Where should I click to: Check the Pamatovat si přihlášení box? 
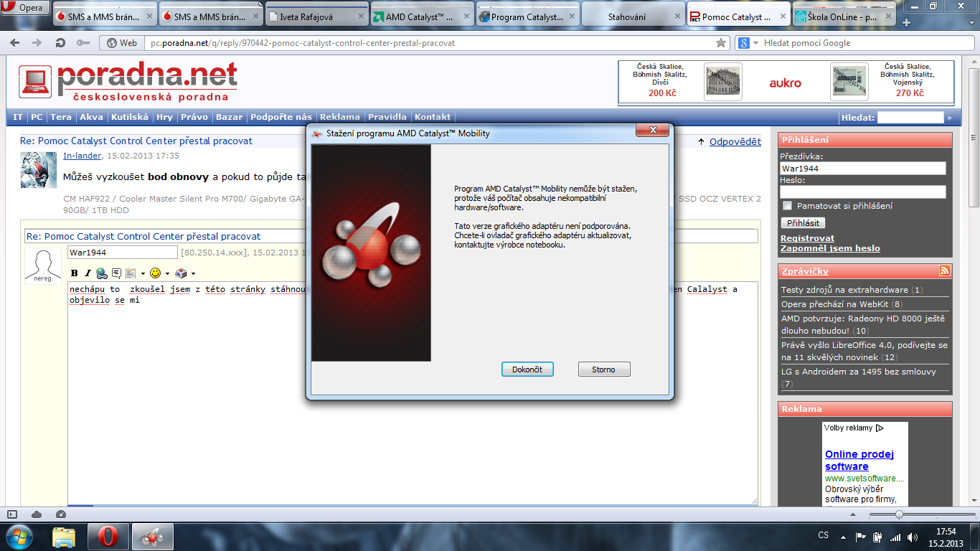787,206
